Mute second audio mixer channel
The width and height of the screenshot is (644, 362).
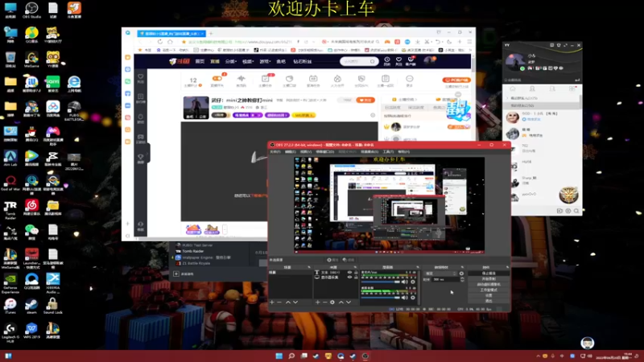[405, 298]
